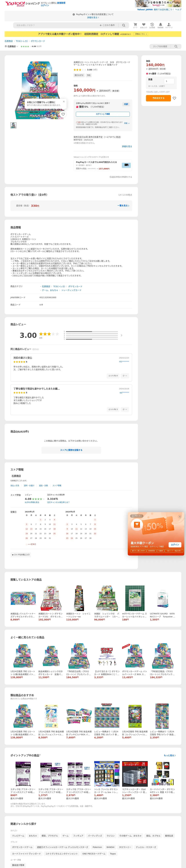Click the quantity input field
The height and width of the screenshot is (868, 186).
pos(169,81)
